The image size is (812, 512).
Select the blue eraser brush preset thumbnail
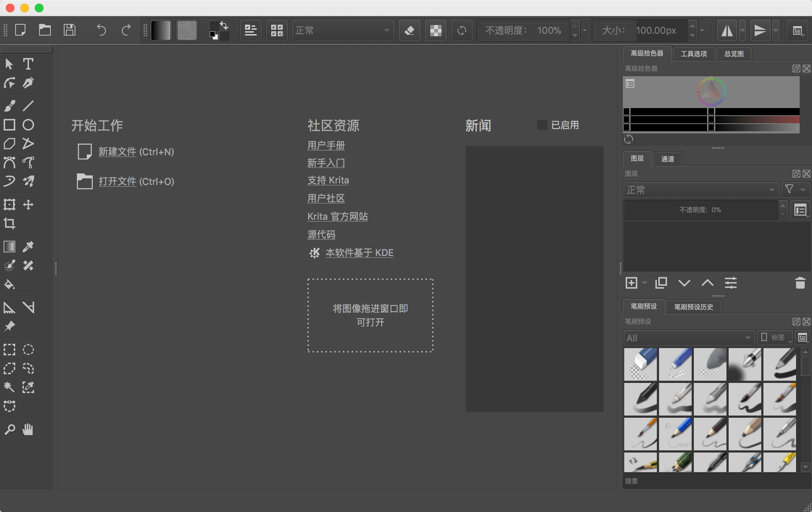pyautogui.click(x=641, y=364)
